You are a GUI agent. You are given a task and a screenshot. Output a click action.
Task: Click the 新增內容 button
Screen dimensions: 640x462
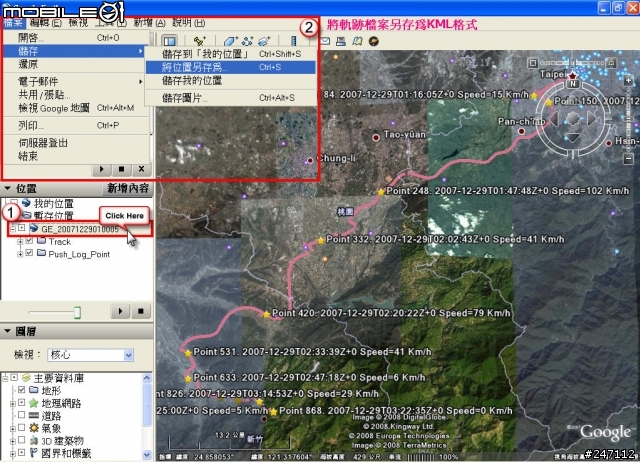tap(127, 189)
